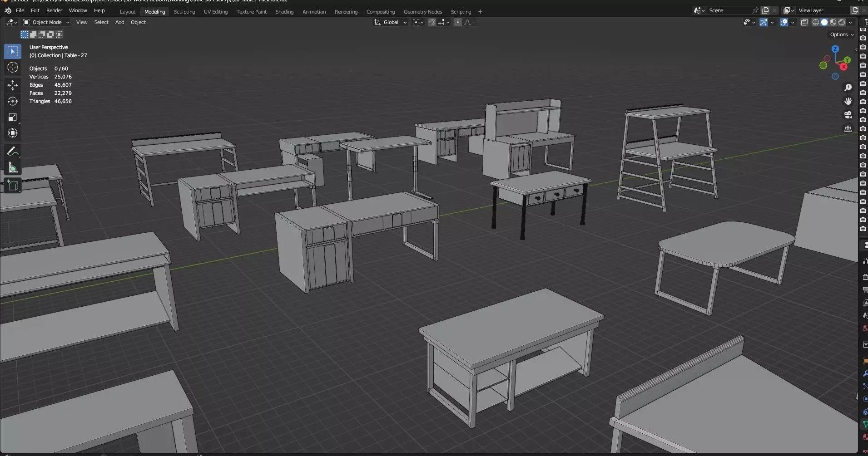Open the viewport View menu
The image size is (868, 456).
[x=82, y=22]
